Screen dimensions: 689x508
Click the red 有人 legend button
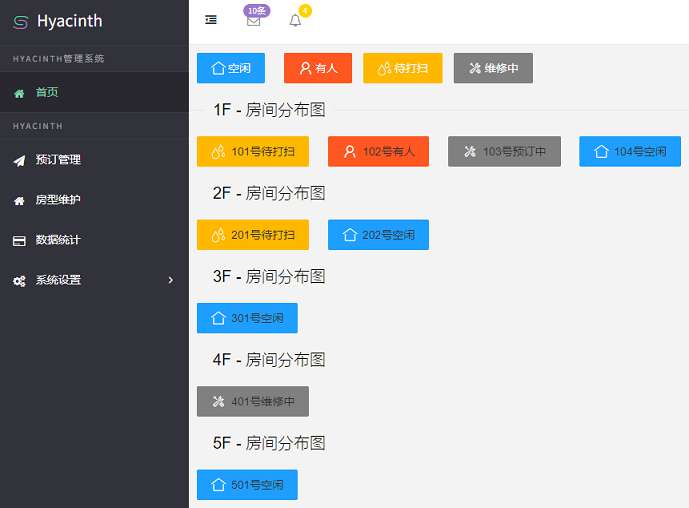coord(318,68)
